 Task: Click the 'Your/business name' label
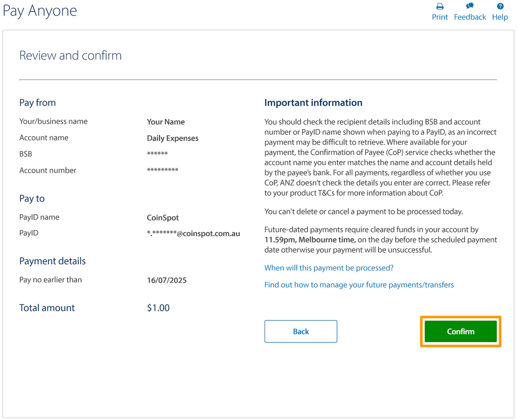click(x=54, y=121)
